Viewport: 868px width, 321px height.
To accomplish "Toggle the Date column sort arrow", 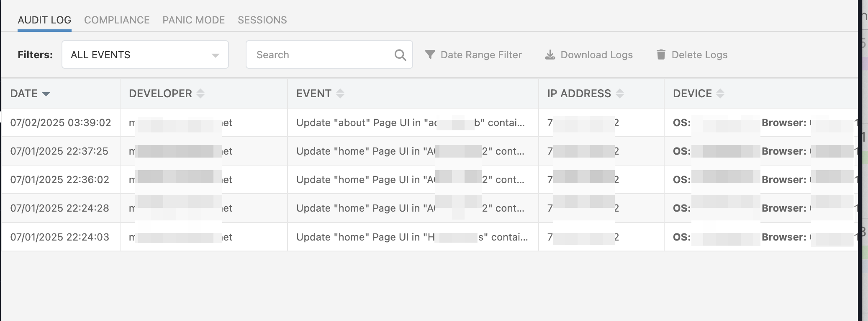I will (x=46, y=94).
